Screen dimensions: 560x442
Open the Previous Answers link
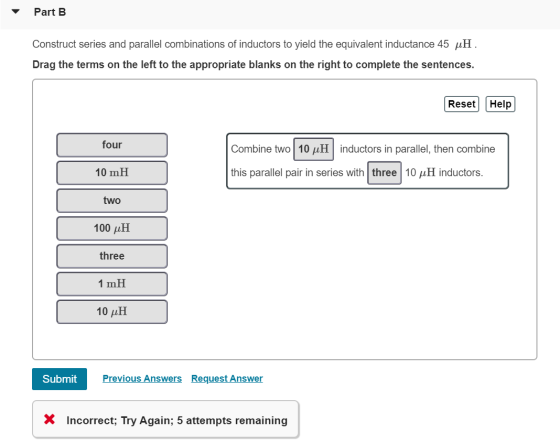tap(142, 378)
